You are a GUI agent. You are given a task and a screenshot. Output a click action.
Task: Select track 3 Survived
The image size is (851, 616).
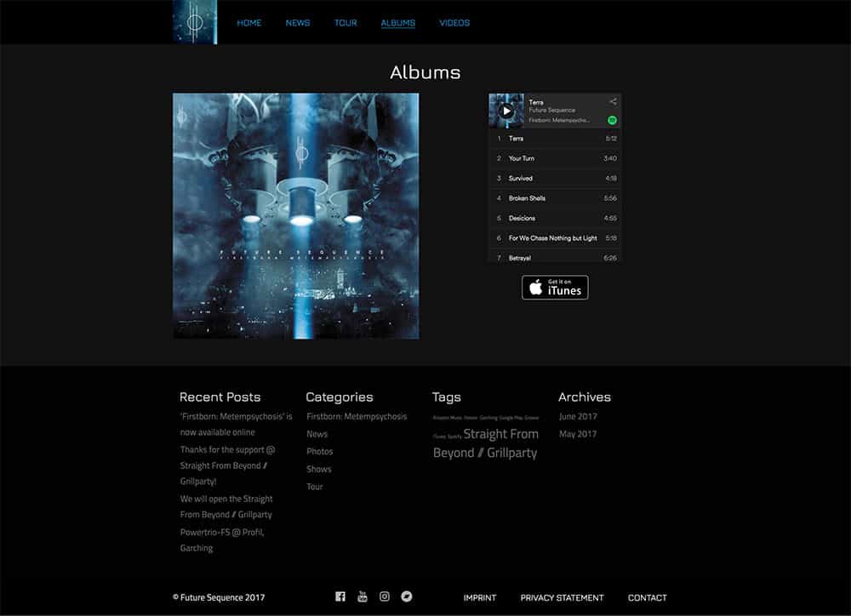[555, 178]
